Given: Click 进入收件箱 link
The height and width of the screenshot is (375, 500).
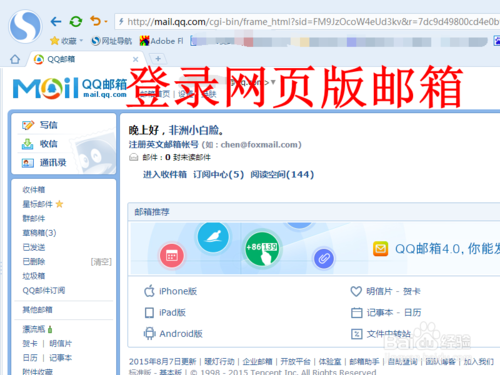Looking at the screenshot, I should tap(165, 174).
